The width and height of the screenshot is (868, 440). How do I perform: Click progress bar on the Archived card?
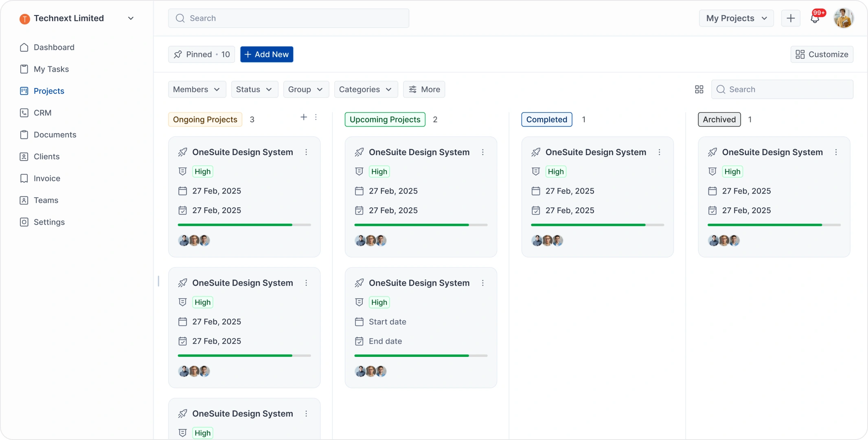774,225
